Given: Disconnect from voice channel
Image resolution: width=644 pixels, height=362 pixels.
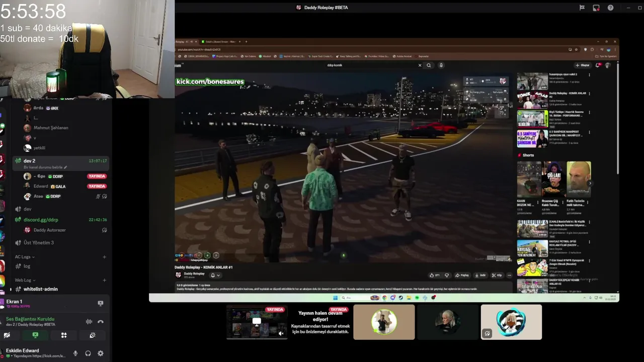Looking at the screenshot, I should [101, 322].
